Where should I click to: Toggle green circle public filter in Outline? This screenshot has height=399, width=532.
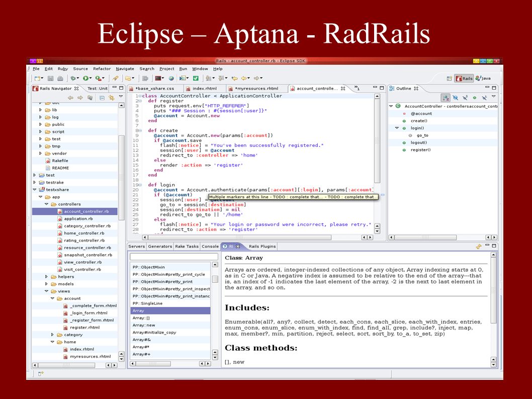point(475,98)
